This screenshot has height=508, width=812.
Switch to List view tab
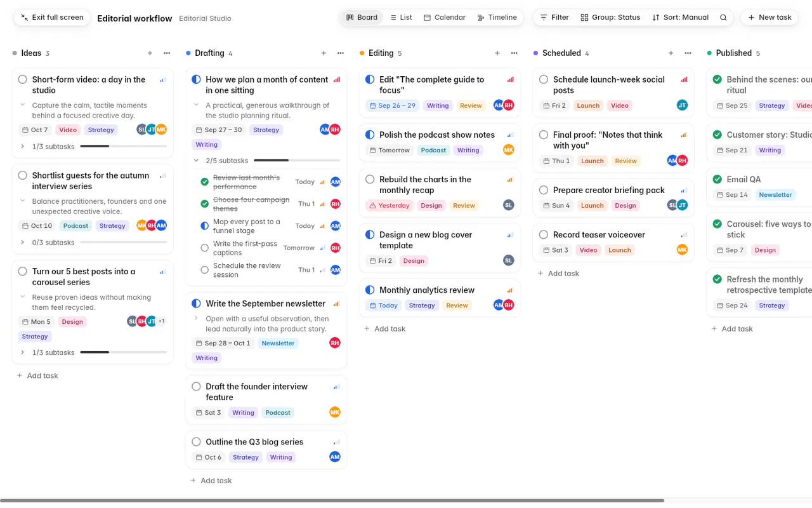pos(401,18)
